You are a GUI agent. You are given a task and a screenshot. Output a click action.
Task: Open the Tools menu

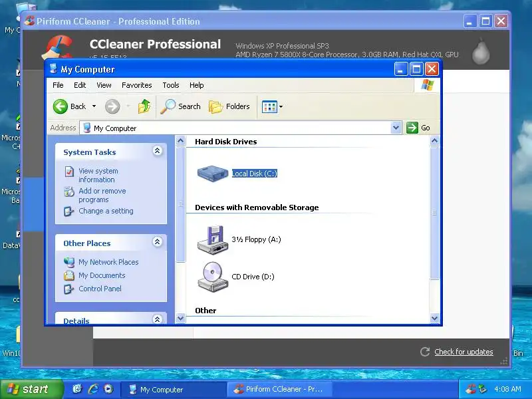[171, 85]
